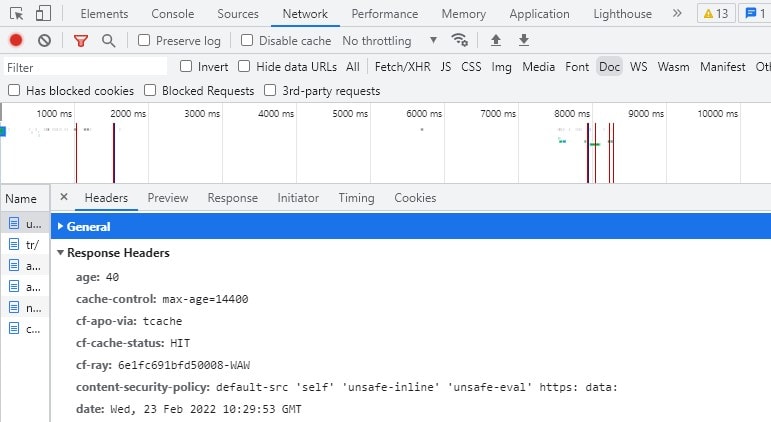Click the import HAR file upload arrow
The image size is (771, 422).
[496, 40]
